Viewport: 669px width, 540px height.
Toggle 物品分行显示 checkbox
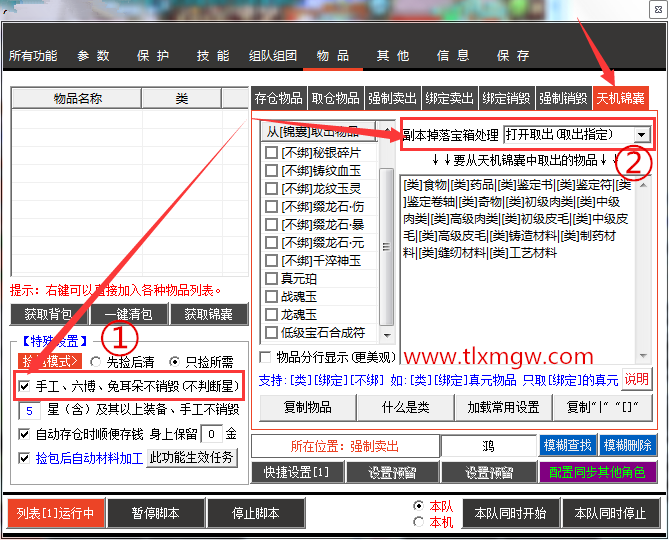[265, 357]
